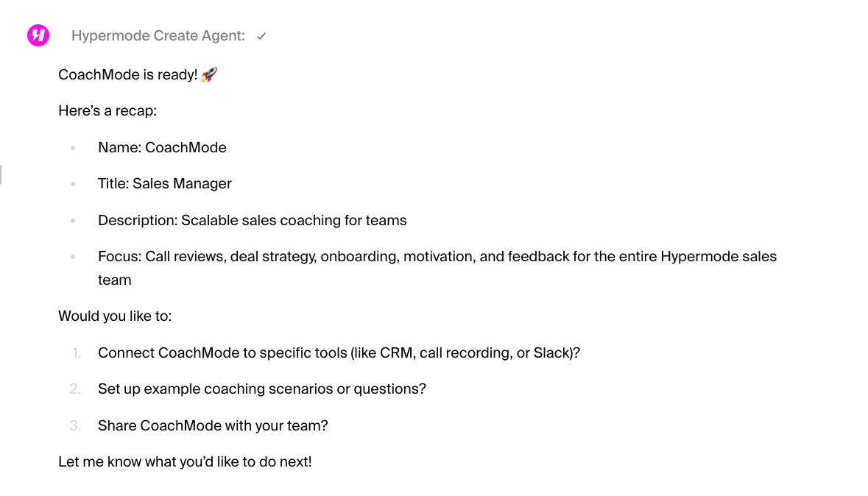Click the 'CoachMode is ready!' message text

point(128,75)
